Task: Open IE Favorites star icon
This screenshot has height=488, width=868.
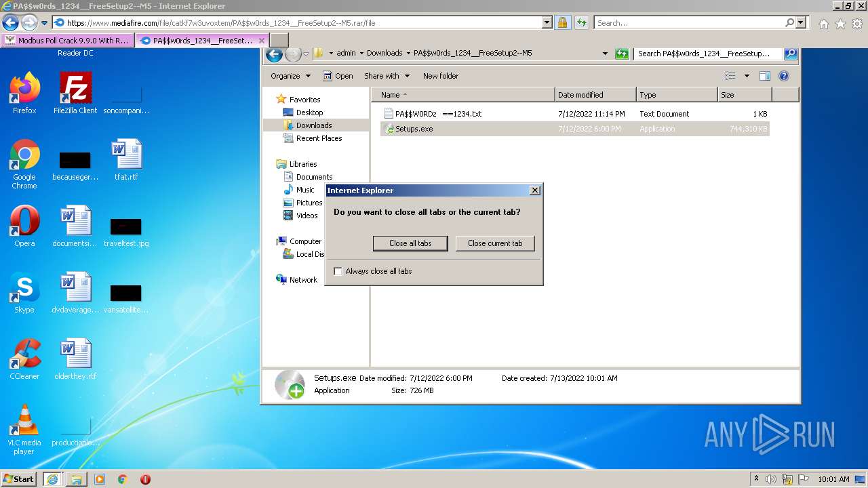Action: point(840,24)
